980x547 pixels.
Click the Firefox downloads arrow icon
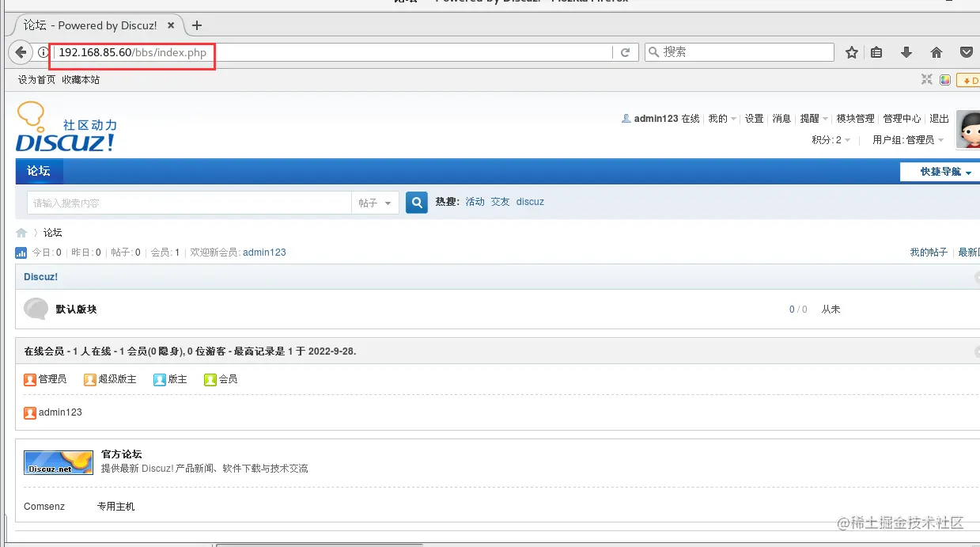click(906, 52)
